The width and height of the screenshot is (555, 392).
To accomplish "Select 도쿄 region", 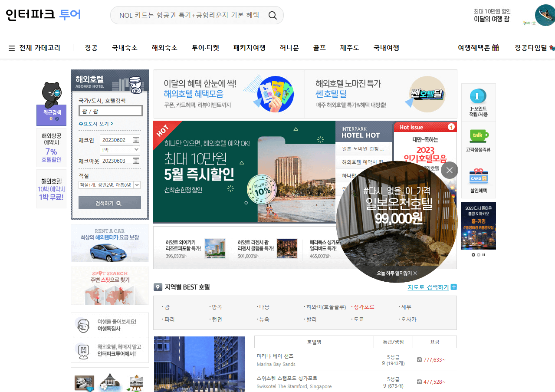I will 358,320.
